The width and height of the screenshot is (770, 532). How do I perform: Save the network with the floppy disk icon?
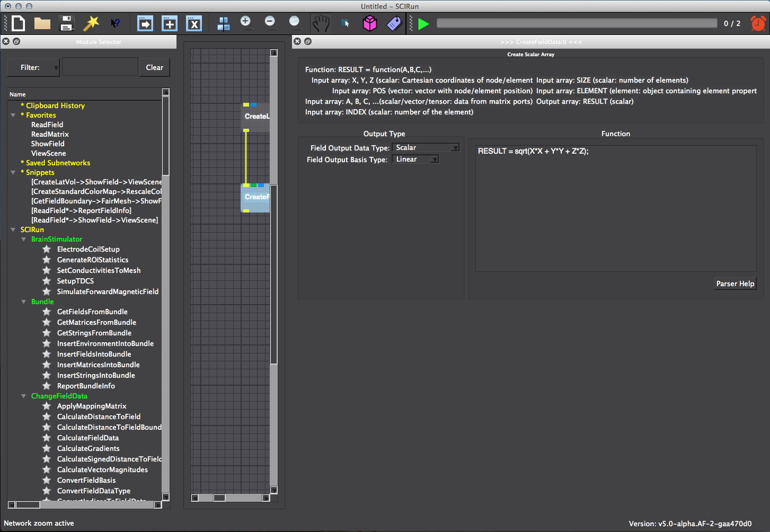pos(66,23)
